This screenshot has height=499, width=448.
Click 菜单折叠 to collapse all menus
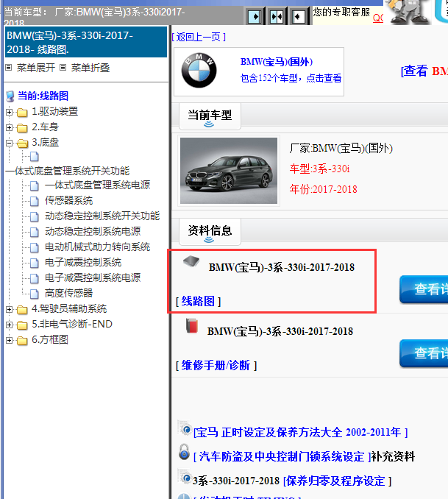coord(90,68)
